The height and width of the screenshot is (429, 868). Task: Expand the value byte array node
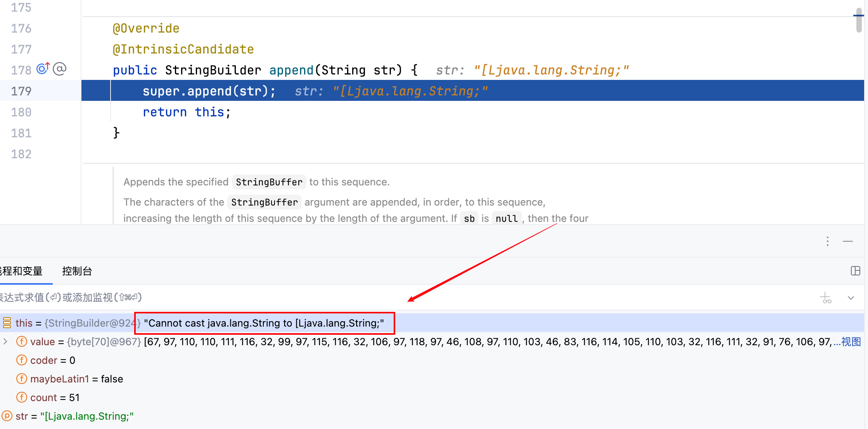(5, 341)
